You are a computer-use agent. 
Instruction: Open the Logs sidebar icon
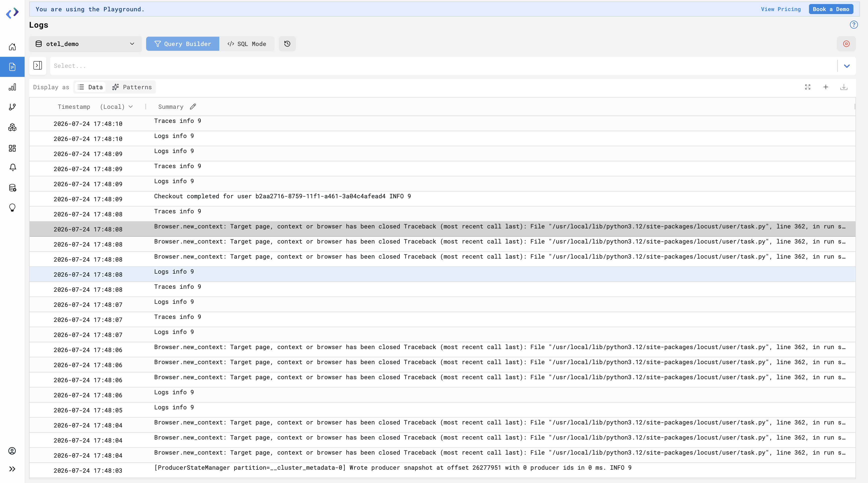pyautogui.click(x=13, y=67)
